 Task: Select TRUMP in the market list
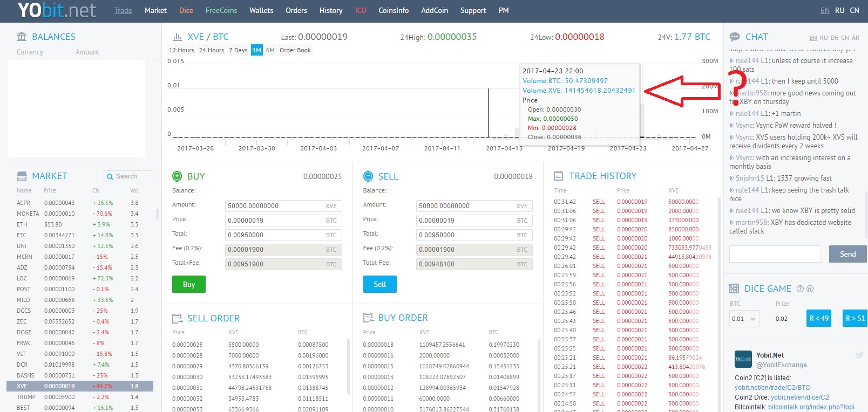pos(80,397)
